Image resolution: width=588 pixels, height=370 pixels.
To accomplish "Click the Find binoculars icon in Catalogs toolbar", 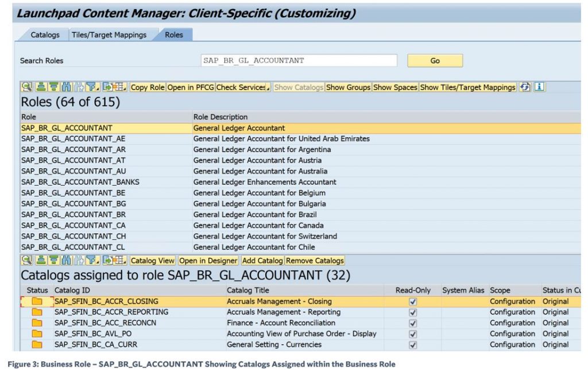I will pyautogui.click(x=67, y=260).
